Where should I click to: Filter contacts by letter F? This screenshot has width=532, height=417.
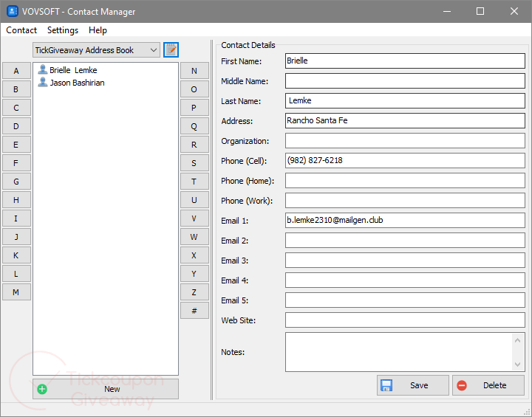[x=16, y=163]
